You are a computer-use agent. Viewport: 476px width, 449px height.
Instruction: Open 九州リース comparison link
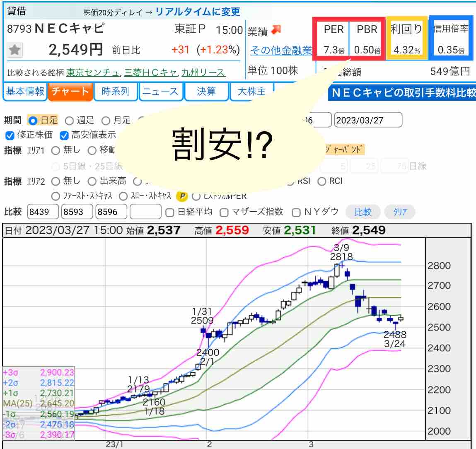203,72
